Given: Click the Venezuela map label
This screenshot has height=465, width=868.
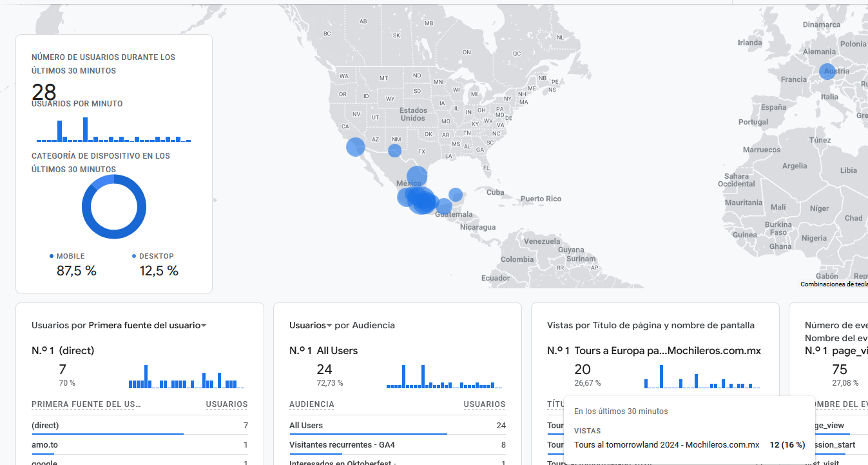Looking at the screenshot, I should click(x=542, y=241).
